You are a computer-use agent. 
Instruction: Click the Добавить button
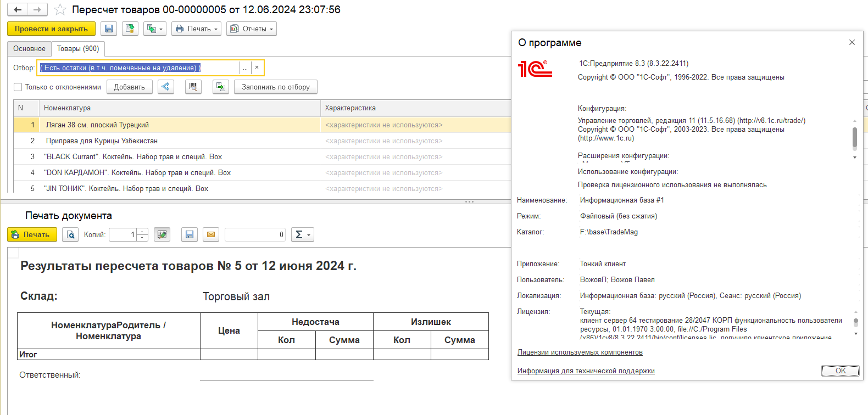[x=130, y=87]
